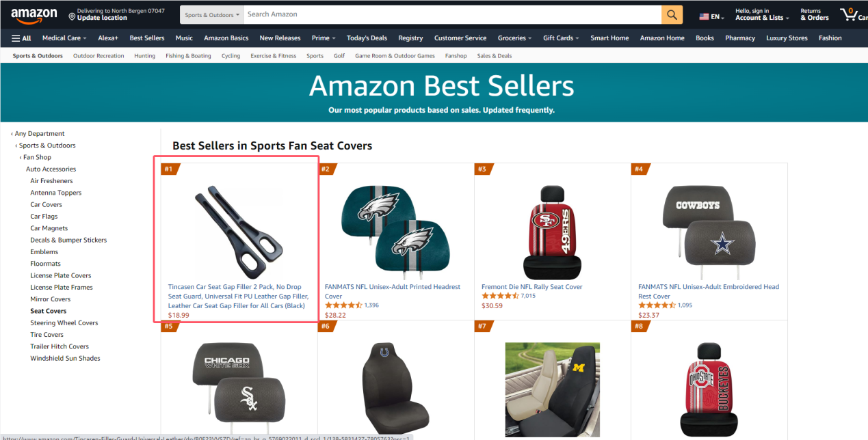Screen dimensions: 868x440
Task: Expand the Medical Care menu
Action: click(64, 38)
